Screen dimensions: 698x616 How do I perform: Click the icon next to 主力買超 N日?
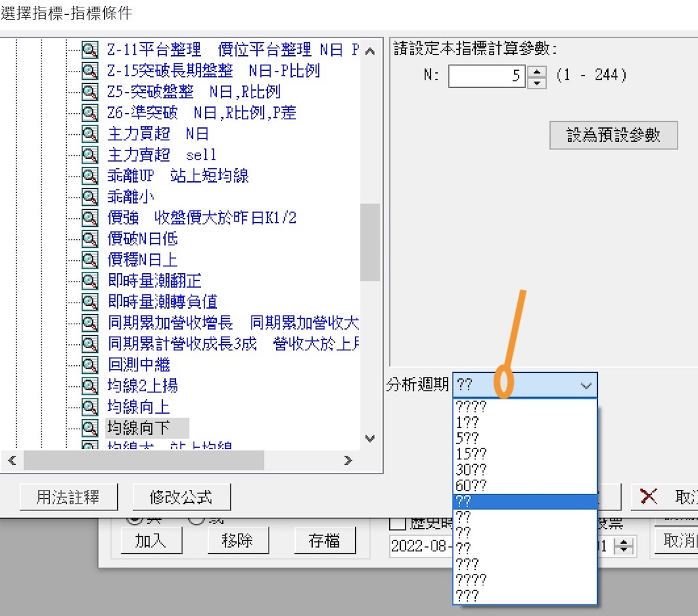[89, 134]
